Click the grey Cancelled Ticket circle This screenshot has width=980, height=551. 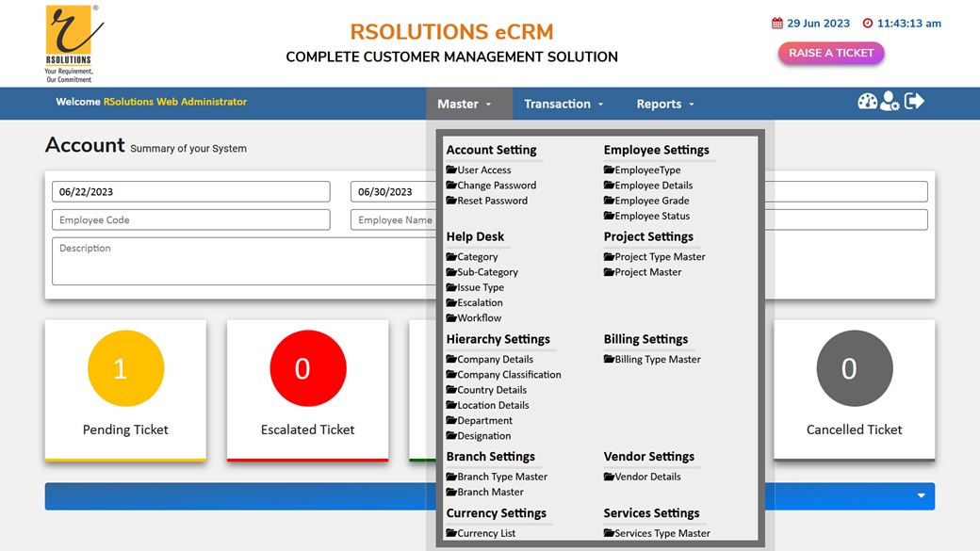[x=854, y=368]
